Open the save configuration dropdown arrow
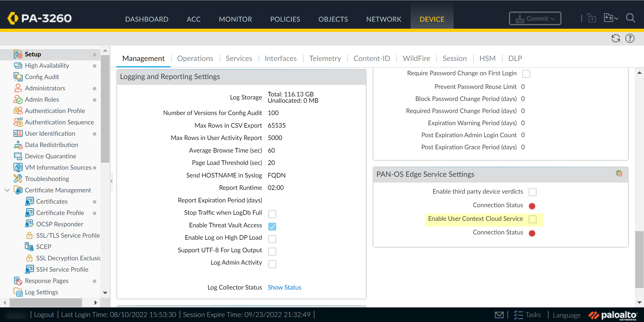Screen dimensions: 644x322 pyautogui.click(x=616, y=18)
